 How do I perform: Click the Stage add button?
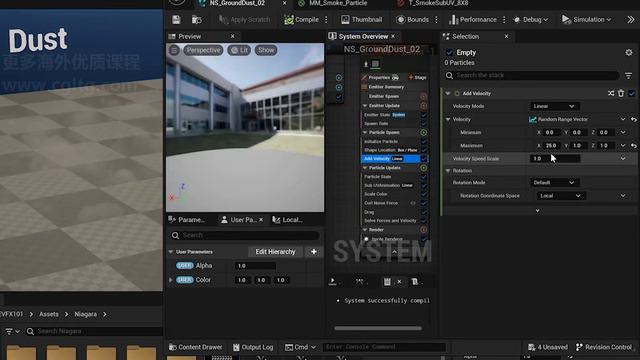[417, 77]
